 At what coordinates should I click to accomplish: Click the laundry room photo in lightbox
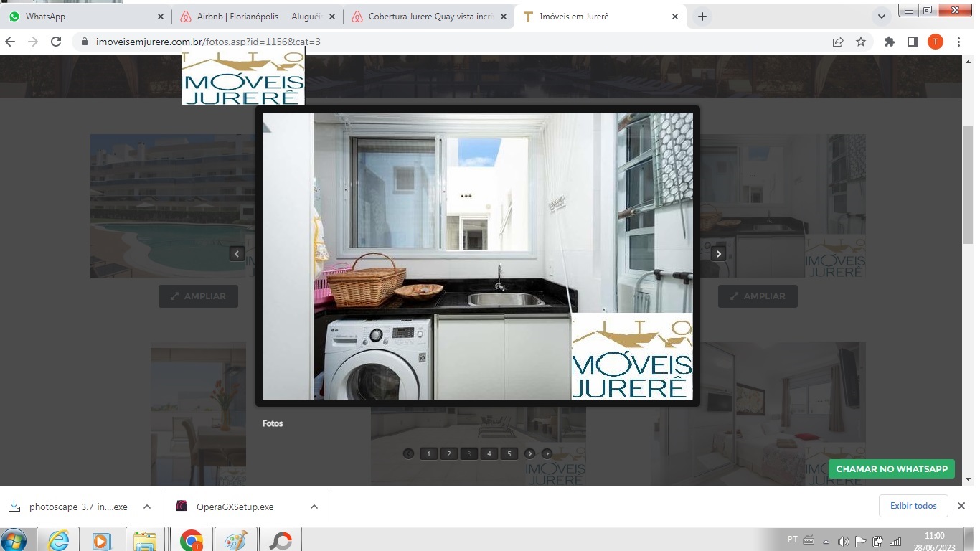tap(477, 255)
